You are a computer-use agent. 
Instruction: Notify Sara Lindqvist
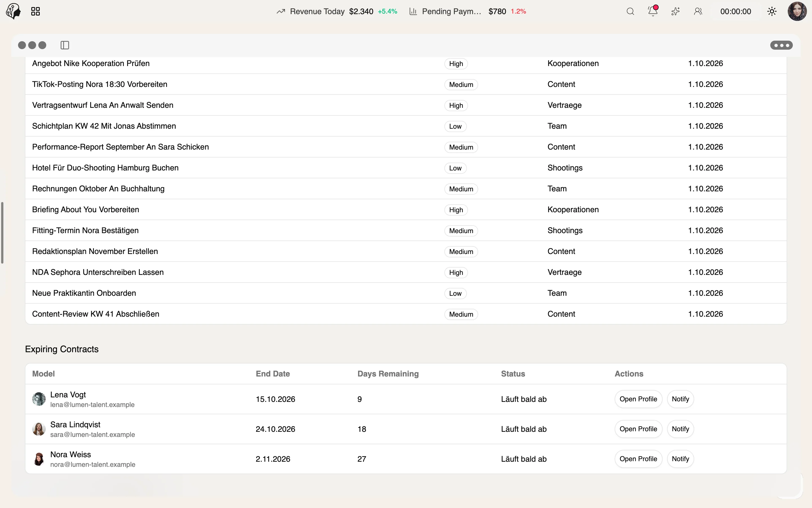pos(680,429)
